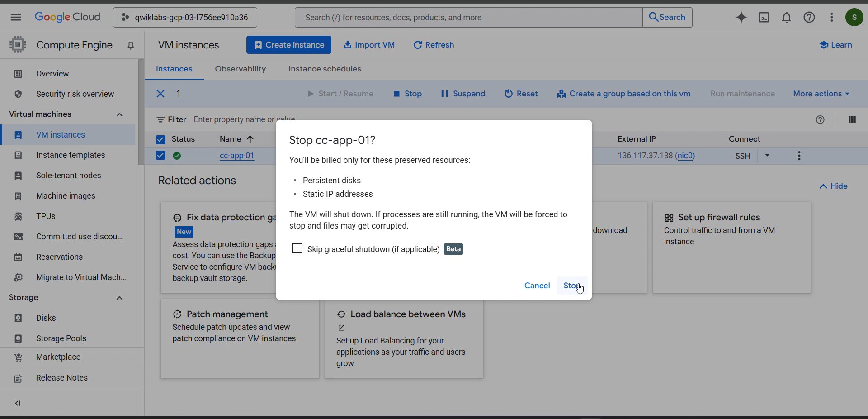Open the cc-app-01 instance link
The height and width of the screenshot is (419, 868).
[237, 156]
